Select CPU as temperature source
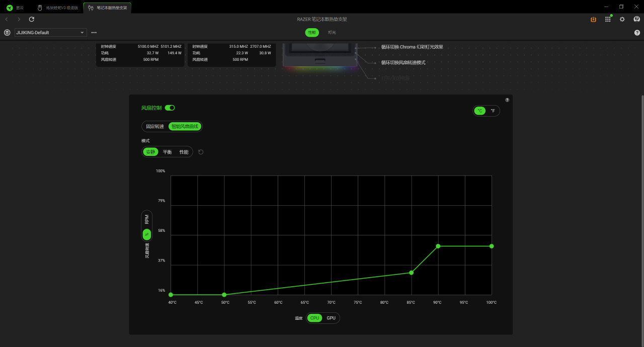This screenshot has height=347, width=644. coord(314,318)
